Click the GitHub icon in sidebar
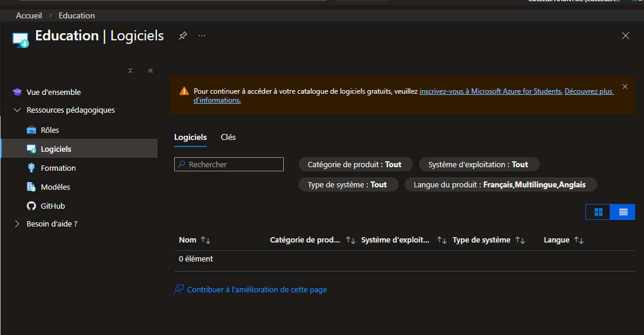644x335 pixels. (31, 206)
